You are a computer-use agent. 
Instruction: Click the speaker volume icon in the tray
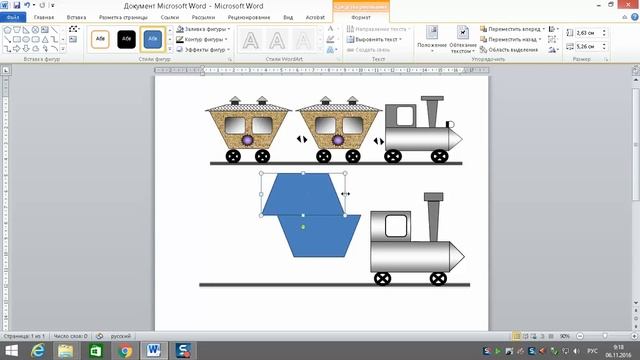coord(576,351)
